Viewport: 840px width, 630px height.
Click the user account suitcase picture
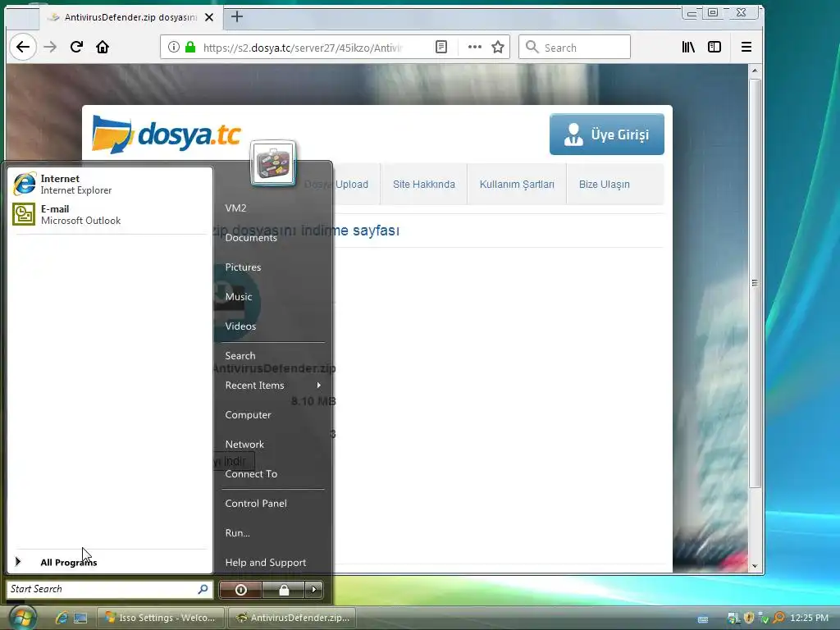click(x=273, y=163)
